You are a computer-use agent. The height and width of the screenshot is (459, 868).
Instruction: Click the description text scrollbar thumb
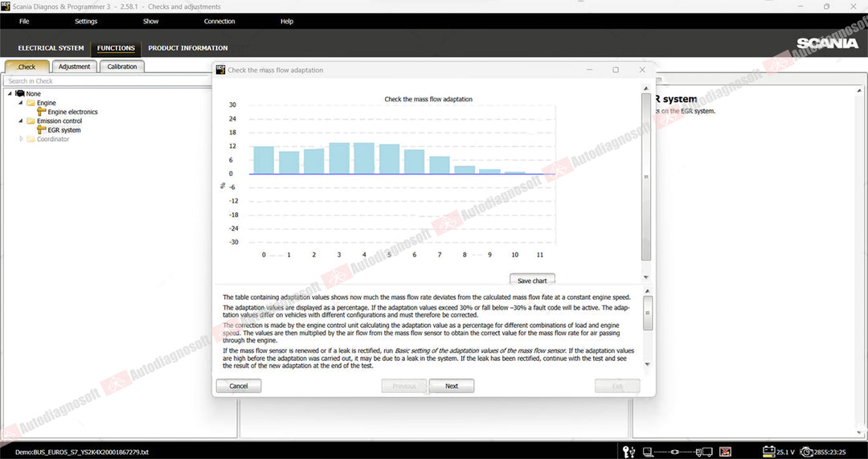point(648,313)
